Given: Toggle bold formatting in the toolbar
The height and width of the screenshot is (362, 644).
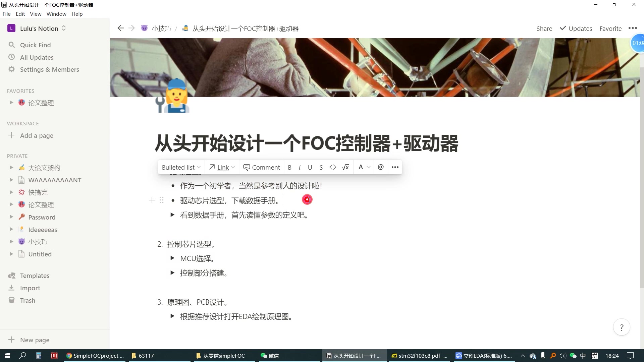Looking at the screenshot, I should click(x=289, y=167).
